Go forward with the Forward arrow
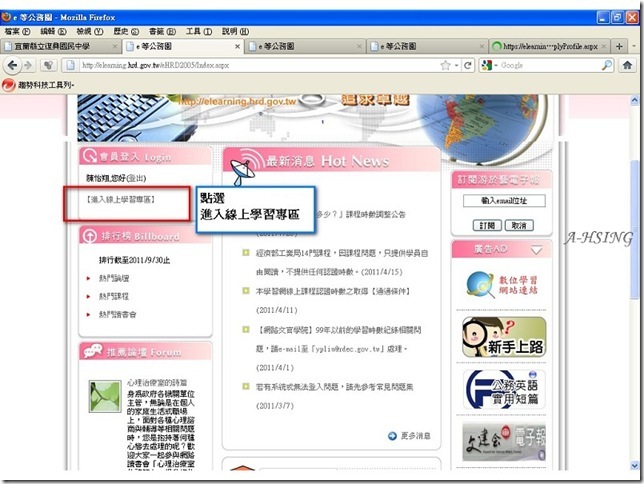The width and height of the screenshot is (644, 484). point(28,65)
